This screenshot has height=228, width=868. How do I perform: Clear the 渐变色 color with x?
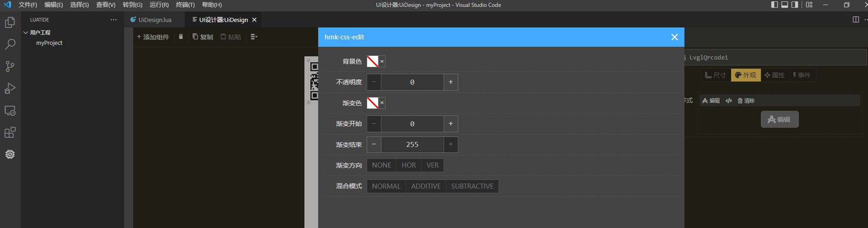point(382,103)
